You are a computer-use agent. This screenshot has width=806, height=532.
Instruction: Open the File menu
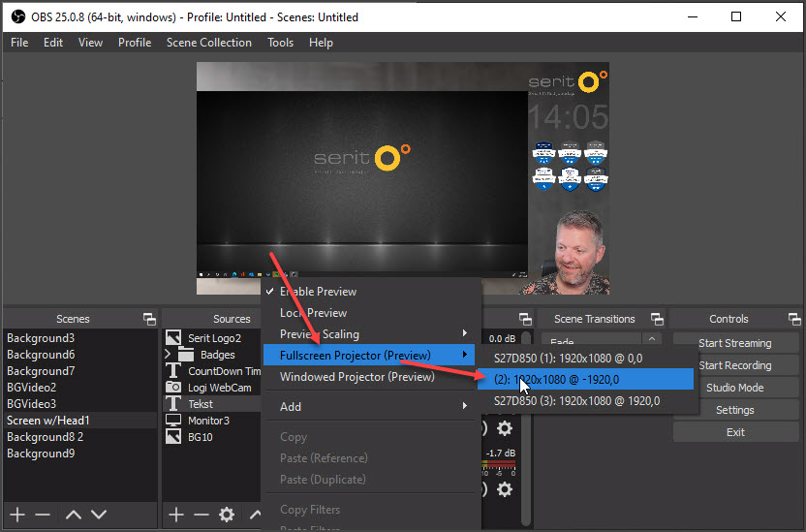(x=19, y=43)
